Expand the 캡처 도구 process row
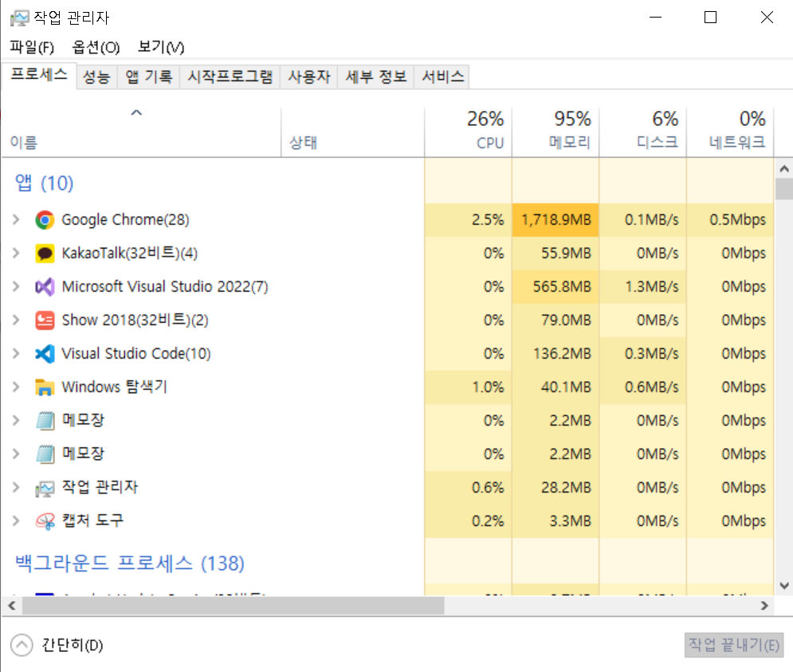The height and width of the screenshot is (672, 793). (x=16, y=521)
